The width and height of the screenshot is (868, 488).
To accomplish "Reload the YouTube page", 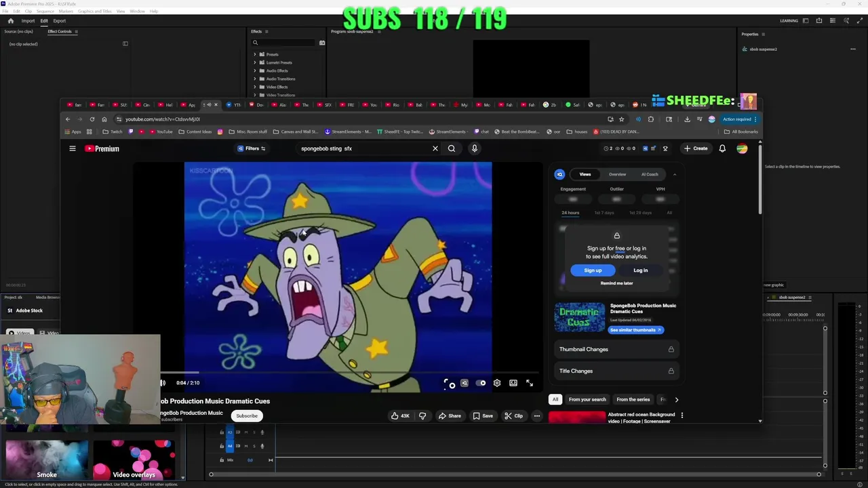I will point(92,119).
